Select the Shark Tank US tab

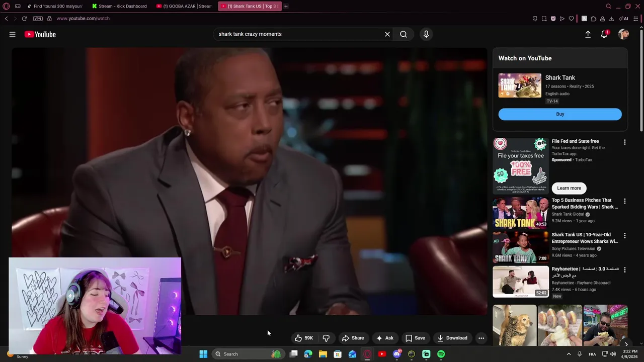pos(250,6)
